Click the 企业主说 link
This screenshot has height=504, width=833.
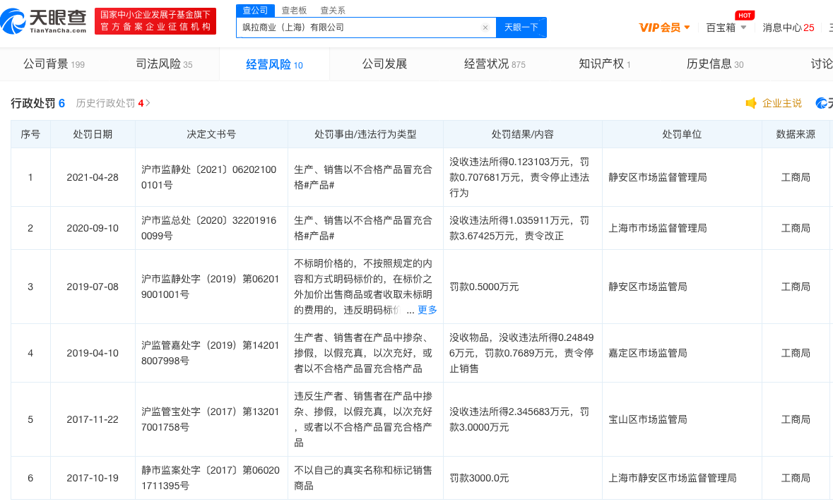click(x=781, y=103)
